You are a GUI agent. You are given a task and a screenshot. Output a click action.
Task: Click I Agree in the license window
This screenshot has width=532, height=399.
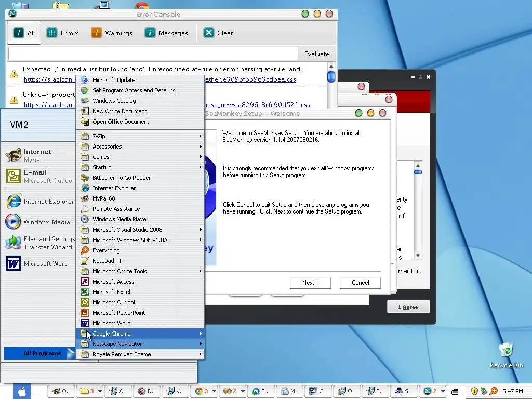[408, 307]
